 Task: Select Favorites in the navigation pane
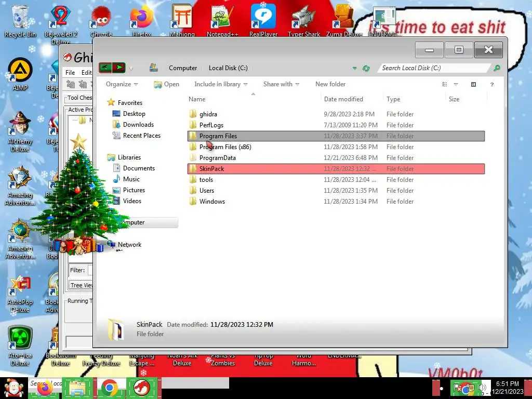pos(130,103)
